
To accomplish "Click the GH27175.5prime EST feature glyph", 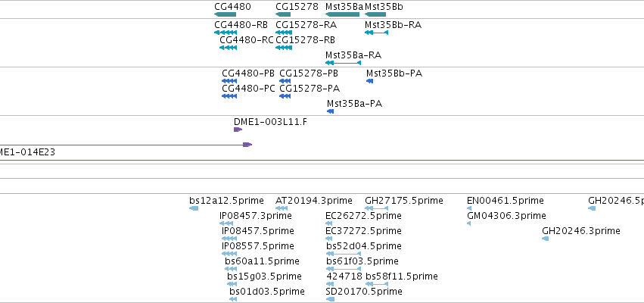I will click(376, 208).
